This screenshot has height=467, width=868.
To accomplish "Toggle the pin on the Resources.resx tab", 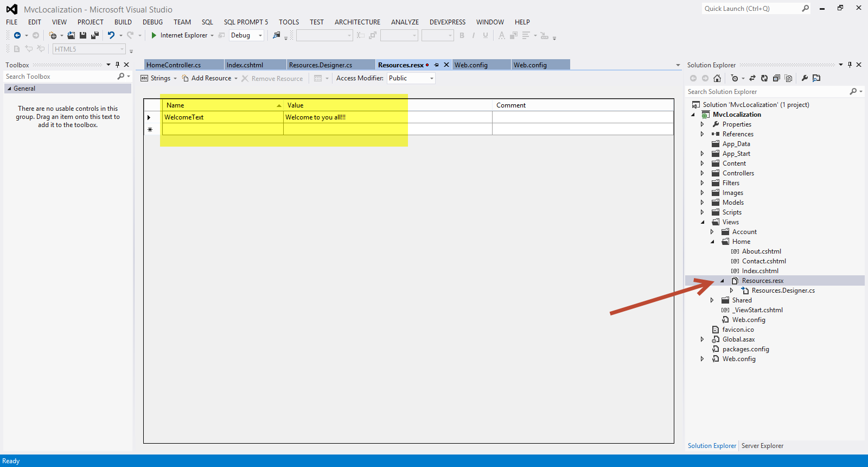I will point(436,65).
